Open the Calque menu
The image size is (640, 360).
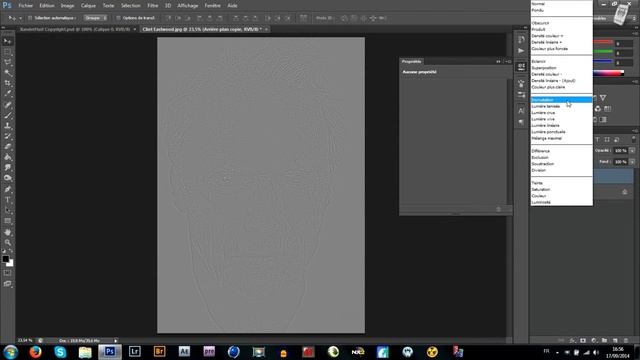(x=88, y=6)
